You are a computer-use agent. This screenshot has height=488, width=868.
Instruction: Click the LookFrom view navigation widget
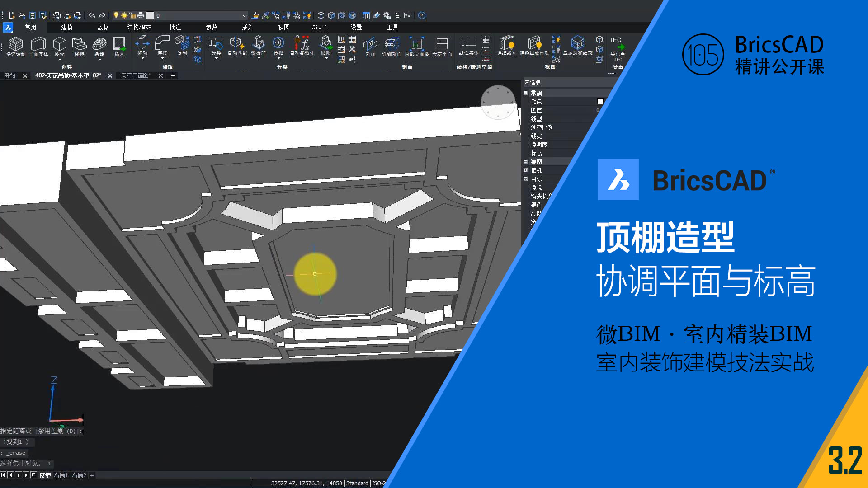(498, 102)
